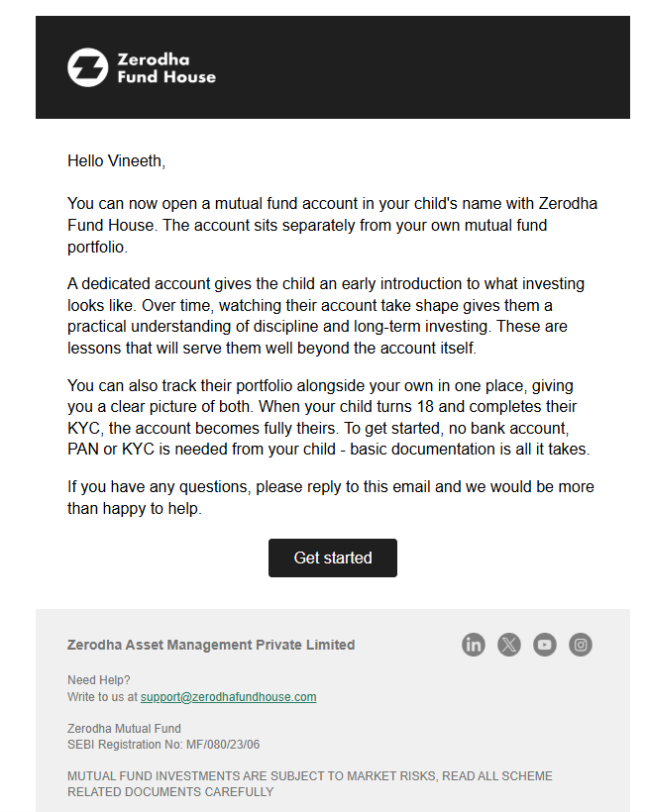Click the 'Write to us at' label
Screen dimensions: 647x812
tap(103, 697)
